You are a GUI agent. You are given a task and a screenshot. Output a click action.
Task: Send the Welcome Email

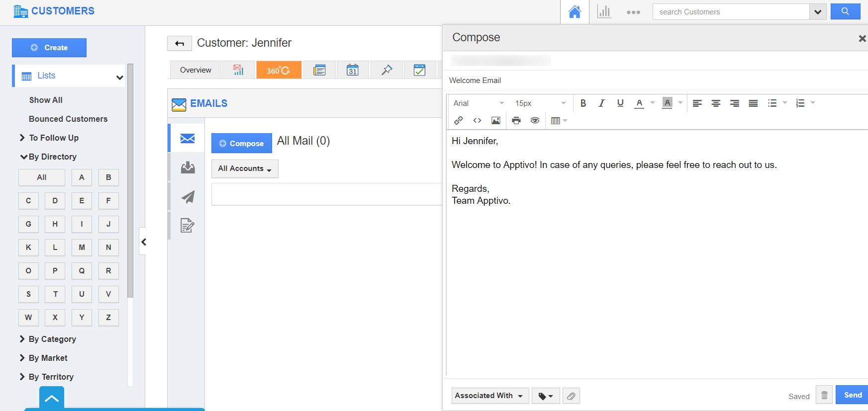852,395
